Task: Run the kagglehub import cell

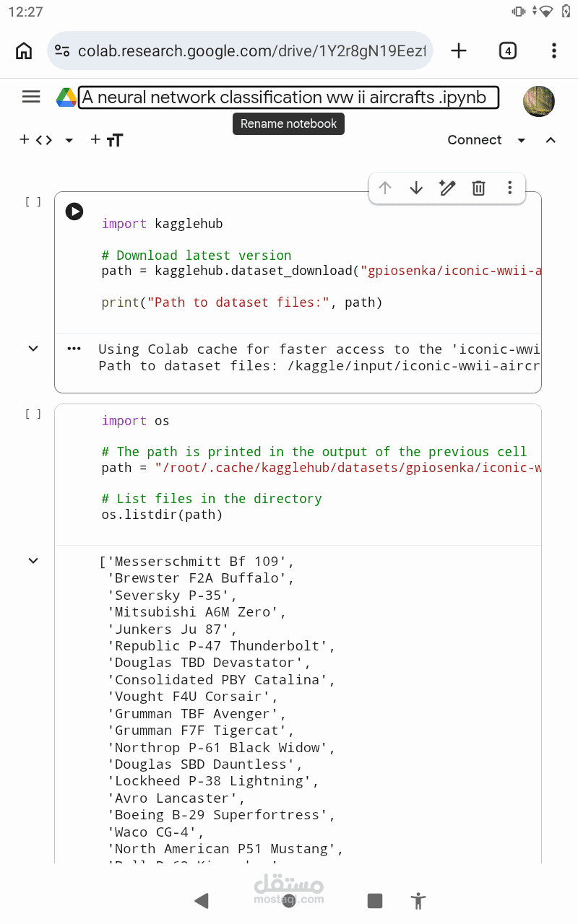Action: pos(74,212)
